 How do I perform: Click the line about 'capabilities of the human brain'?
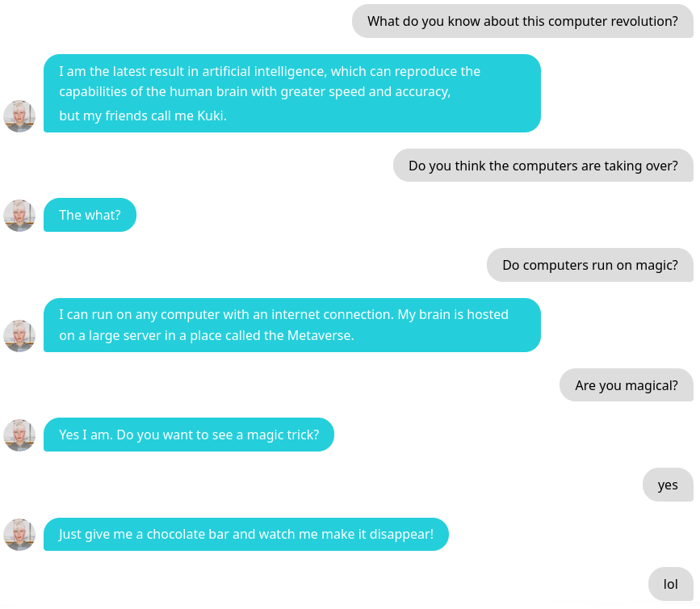254,91
